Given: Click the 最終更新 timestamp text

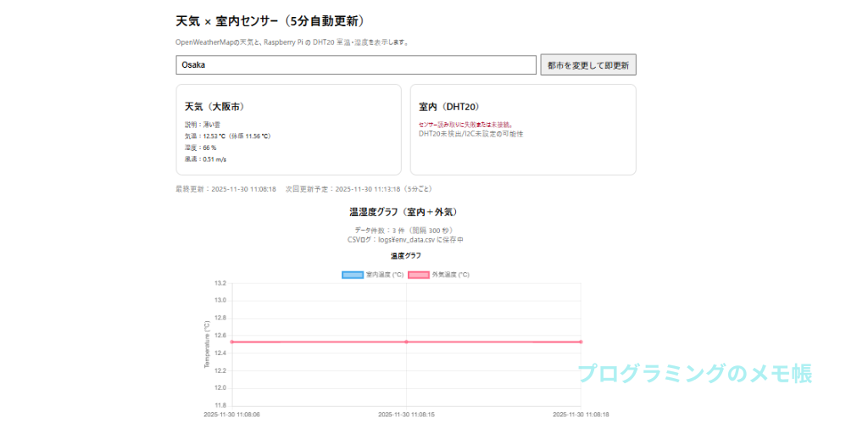Looking at the screenshot, I should tap(225, 189).
